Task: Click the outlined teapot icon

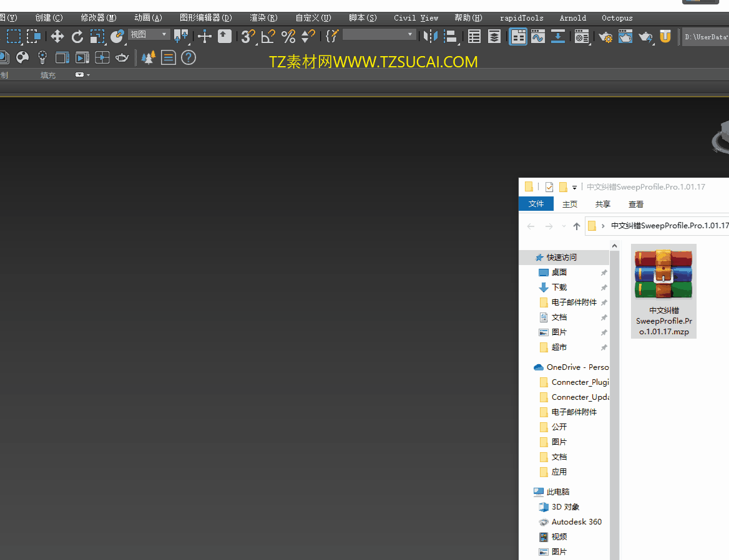Action: (122, 57)
